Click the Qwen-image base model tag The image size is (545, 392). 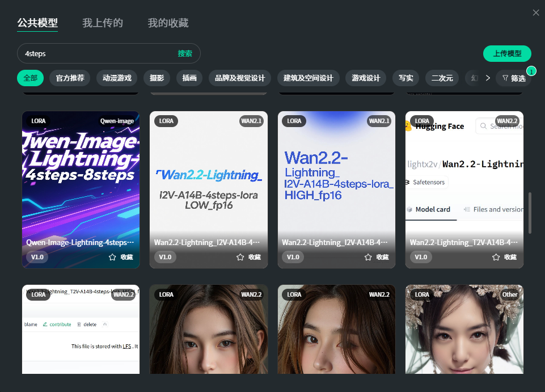pyautogui.click(x=117, y=121)
